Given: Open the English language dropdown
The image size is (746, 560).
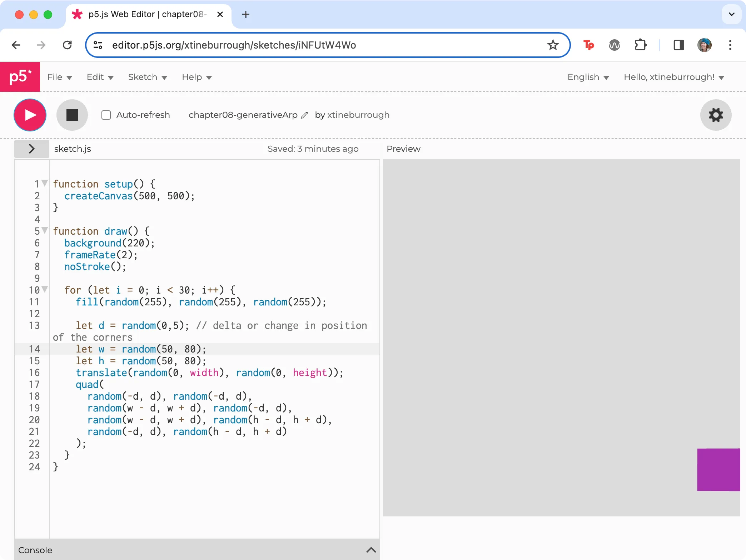Looking at the screenshot, I should 588,77.
